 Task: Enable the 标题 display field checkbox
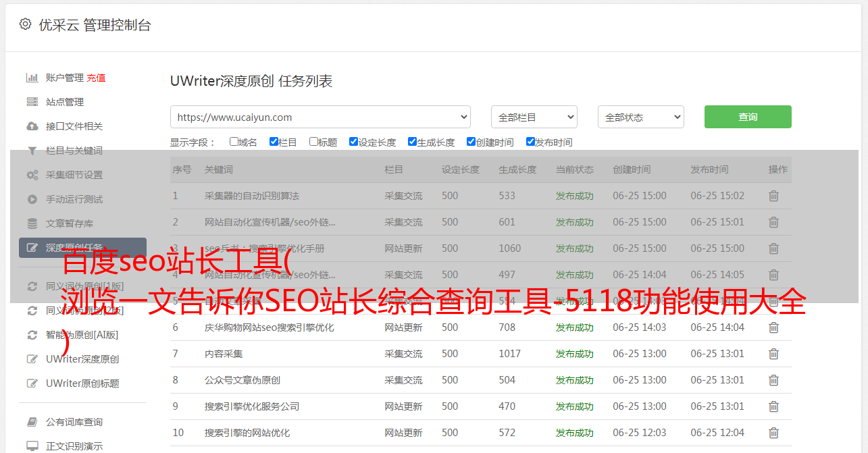click(313, 142)
